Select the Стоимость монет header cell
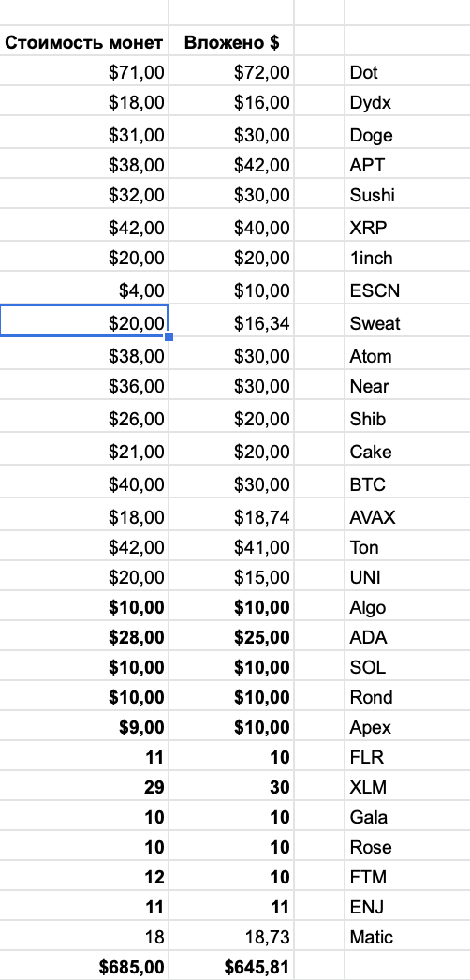The width and height of the screenshot is (470, 980). point(83,42)
